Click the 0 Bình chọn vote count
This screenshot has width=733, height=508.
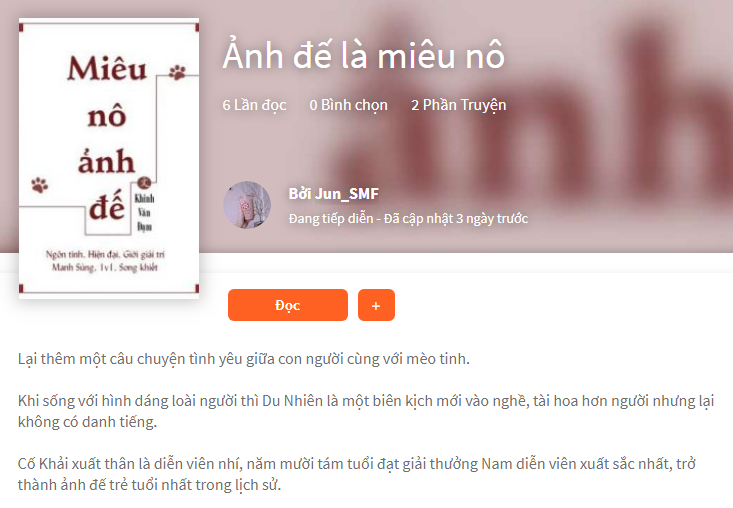pos(348,105)
